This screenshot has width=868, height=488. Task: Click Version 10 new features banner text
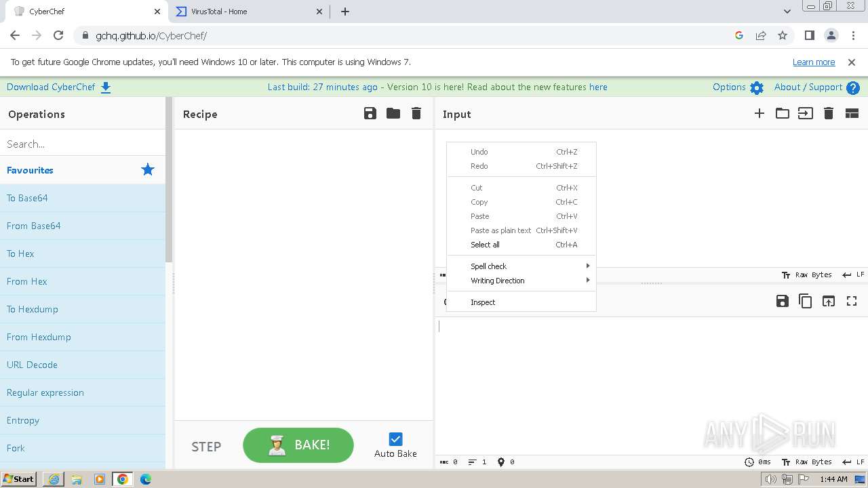click(x=497, y=87)
